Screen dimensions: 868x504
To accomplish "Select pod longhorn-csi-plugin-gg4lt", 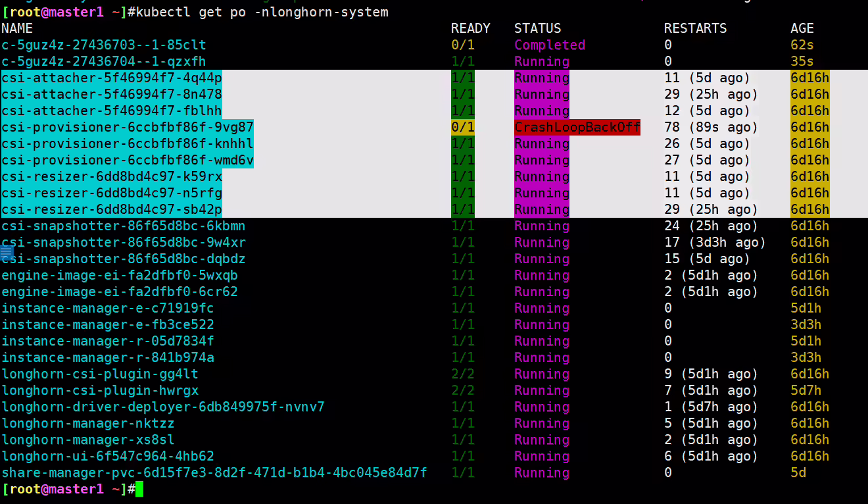I will [x=100, y=374].
